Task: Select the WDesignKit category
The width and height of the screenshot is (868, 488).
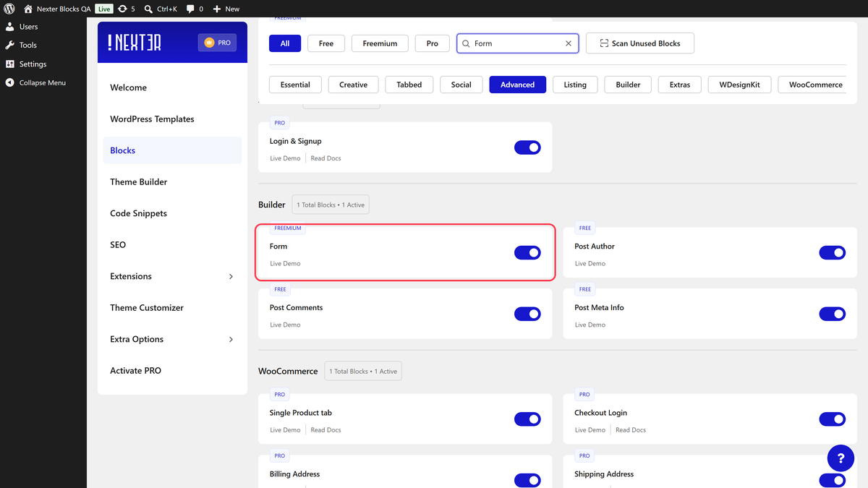Action: click(739, 85)
